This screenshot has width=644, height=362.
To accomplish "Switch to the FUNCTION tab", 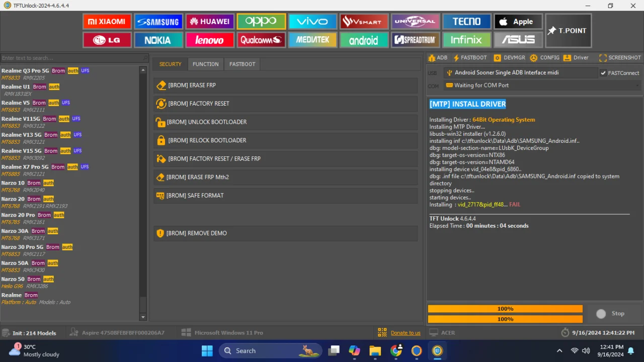I will tap(205, 64).
